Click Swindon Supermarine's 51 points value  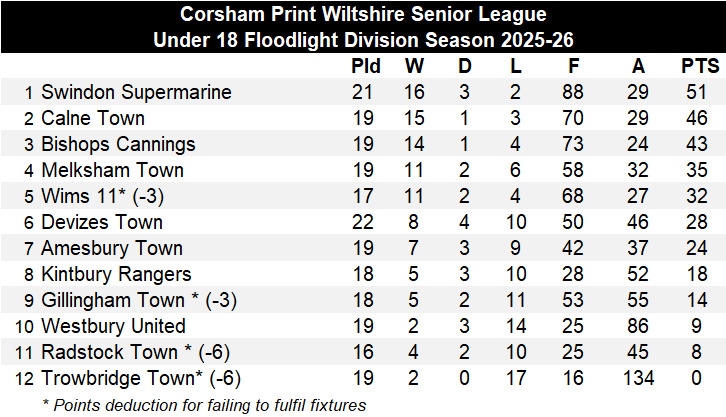pyautogui.click(x=696, y=92)
